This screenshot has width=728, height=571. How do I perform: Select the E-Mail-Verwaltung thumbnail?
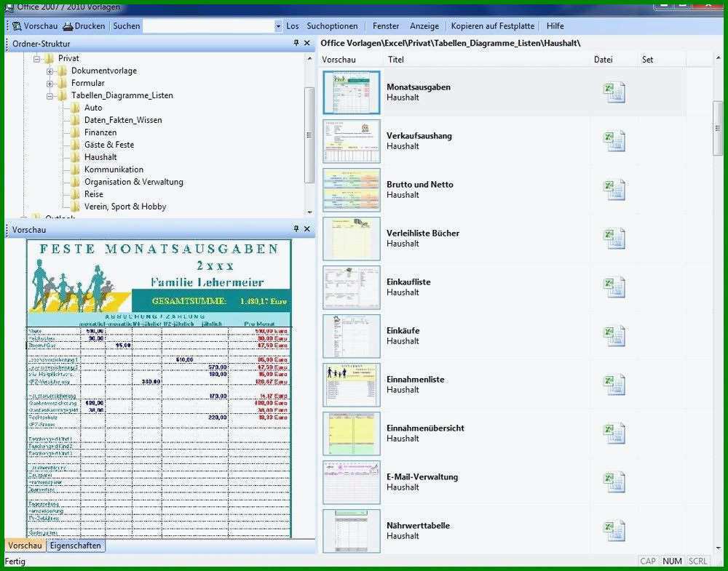pos(352,482)
